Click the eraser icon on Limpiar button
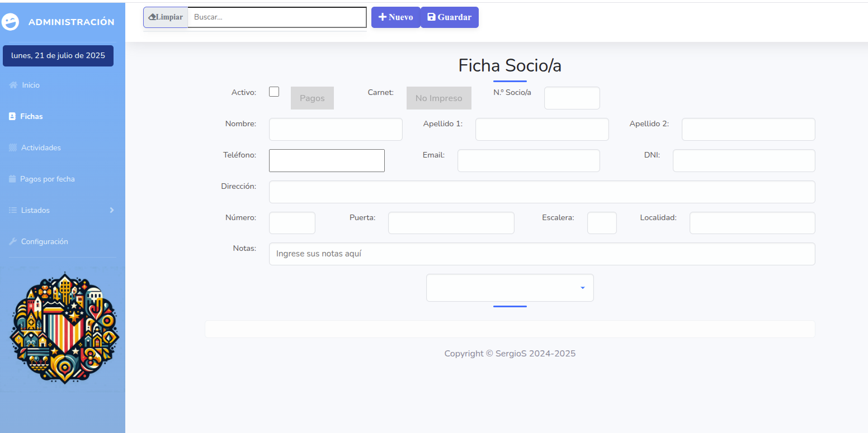868x433 pixels. coord(152,17)
